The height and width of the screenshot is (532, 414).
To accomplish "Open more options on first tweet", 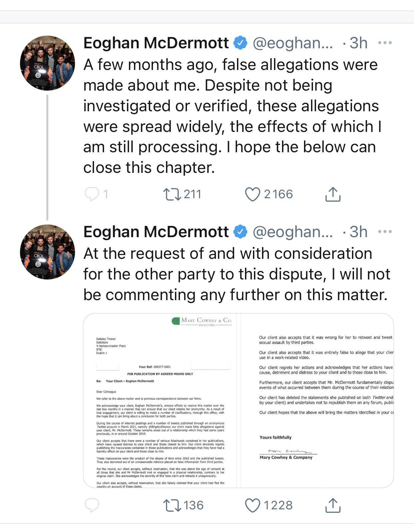I will [385, 43].
